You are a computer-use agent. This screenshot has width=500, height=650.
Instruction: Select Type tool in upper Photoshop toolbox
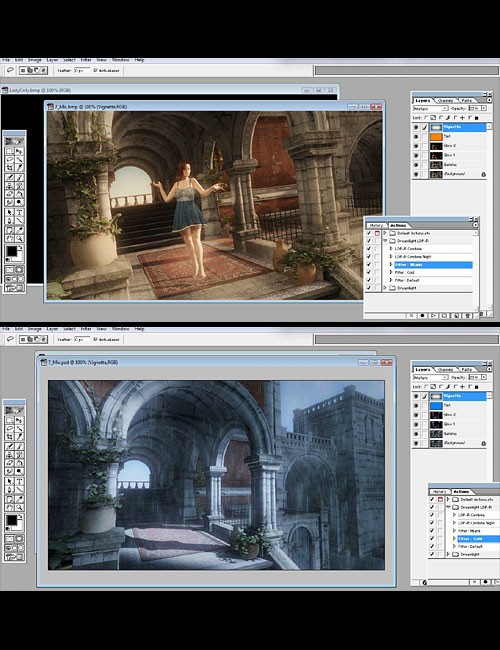click(x=19, y=212)
